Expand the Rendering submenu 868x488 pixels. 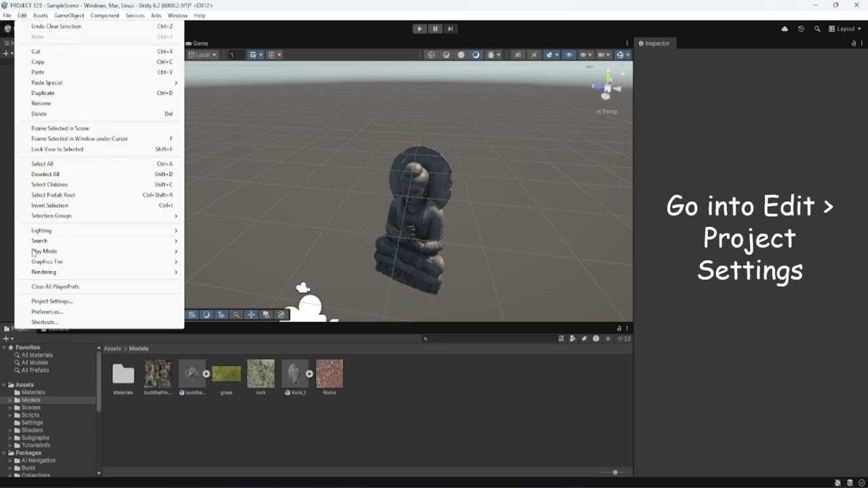(100, 272)
